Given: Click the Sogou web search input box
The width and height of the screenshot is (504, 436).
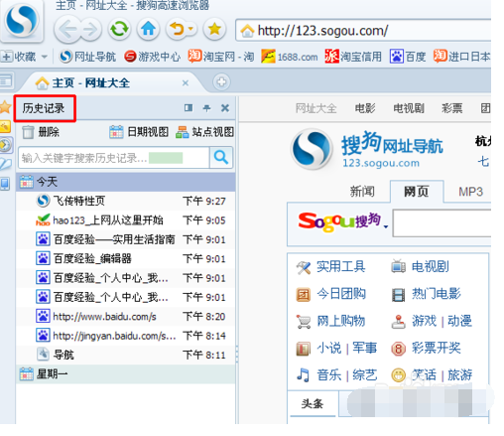Looking at the screenshot, I should 442,222.
